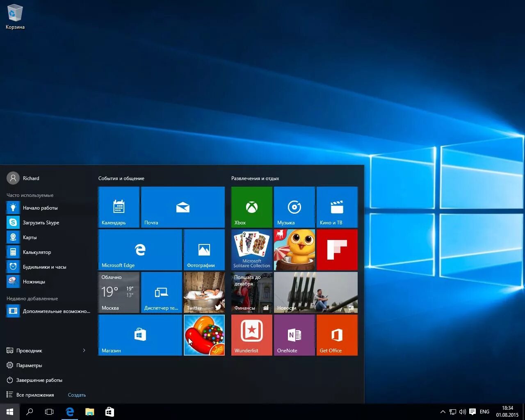
Task: Open the Музыка tile
Action: [x=294, y=207]
